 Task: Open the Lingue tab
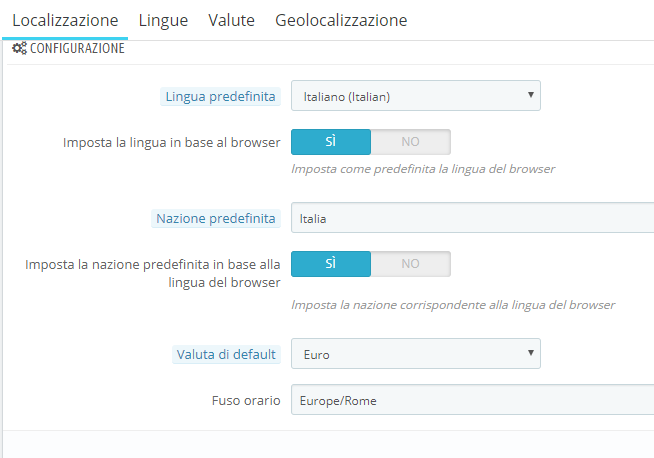[163, 20]
